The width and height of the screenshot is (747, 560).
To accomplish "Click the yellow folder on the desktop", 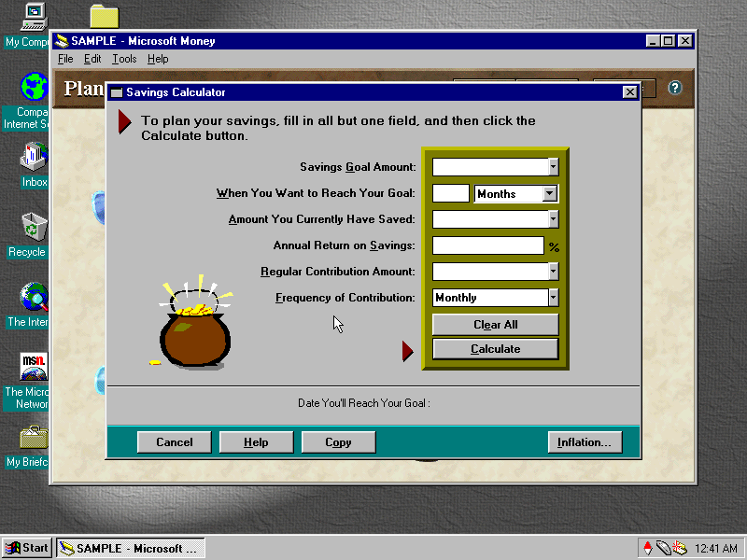I will (104, 16).
